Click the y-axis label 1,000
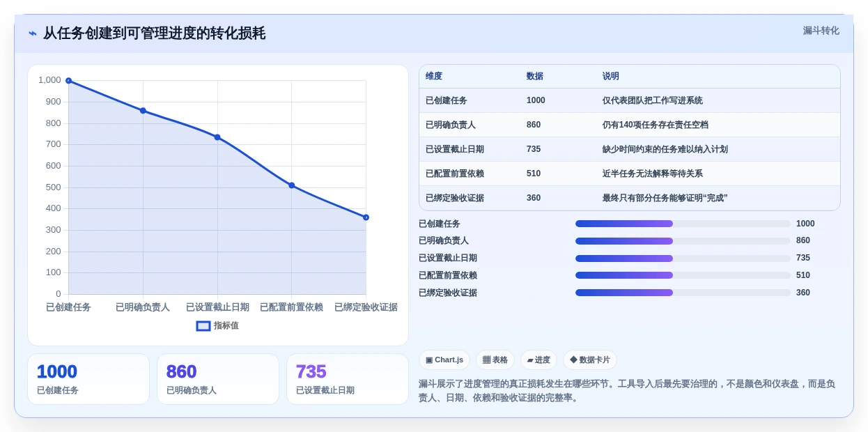The image size is (868, 432). point(49,80)
